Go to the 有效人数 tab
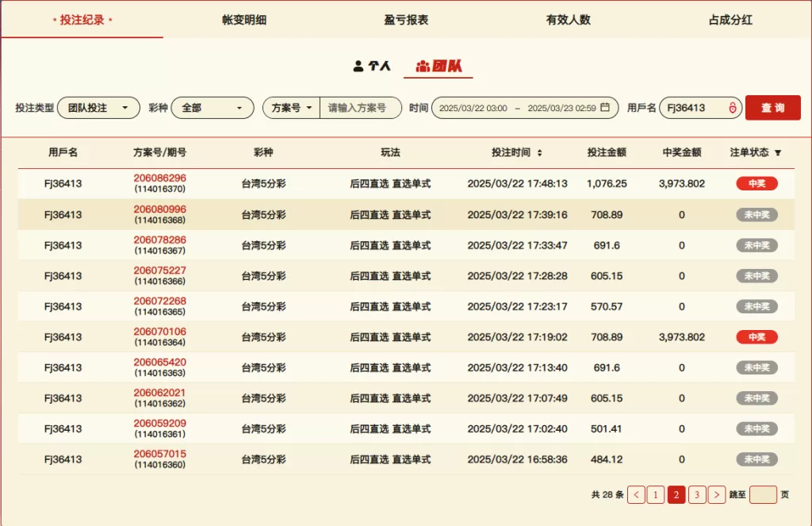 [x=568, y=20]
